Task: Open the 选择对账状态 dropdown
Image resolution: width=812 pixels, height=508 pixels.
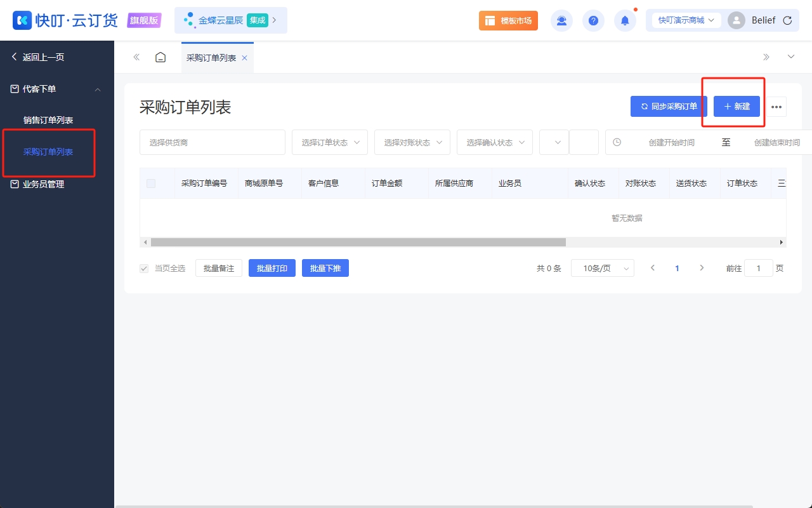Action: 412,142
